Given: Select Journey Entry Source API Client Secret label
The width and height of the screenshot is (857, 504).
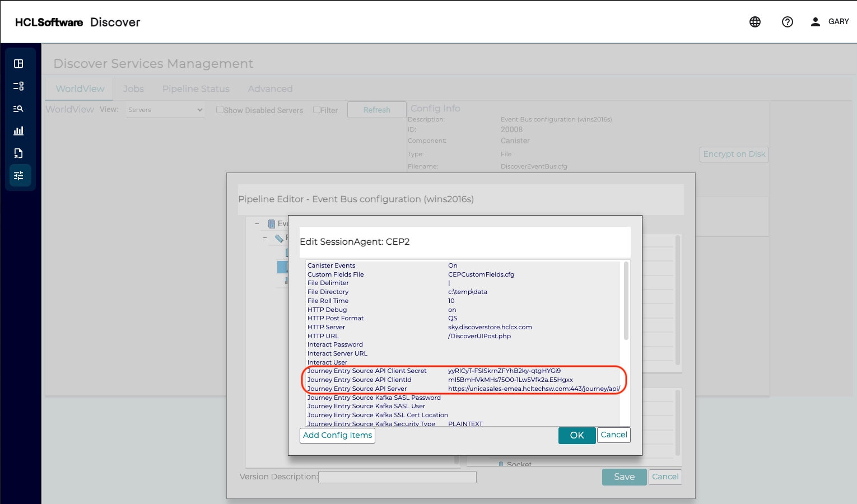Looking at the screenshot, I should (367, 371).
